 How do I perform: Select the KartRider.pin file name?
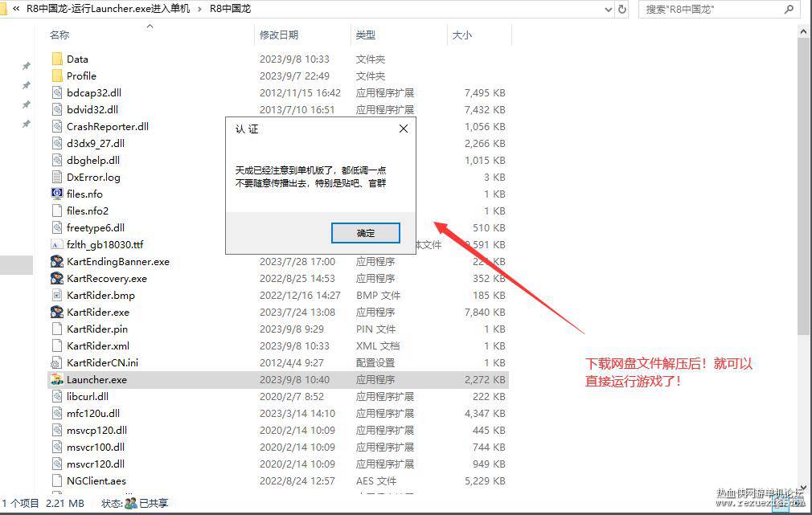(97, 329)
